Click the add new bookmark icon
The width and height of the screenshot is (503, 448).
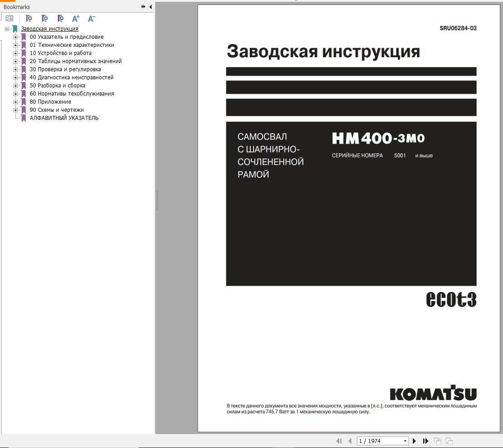coord(45,18)
